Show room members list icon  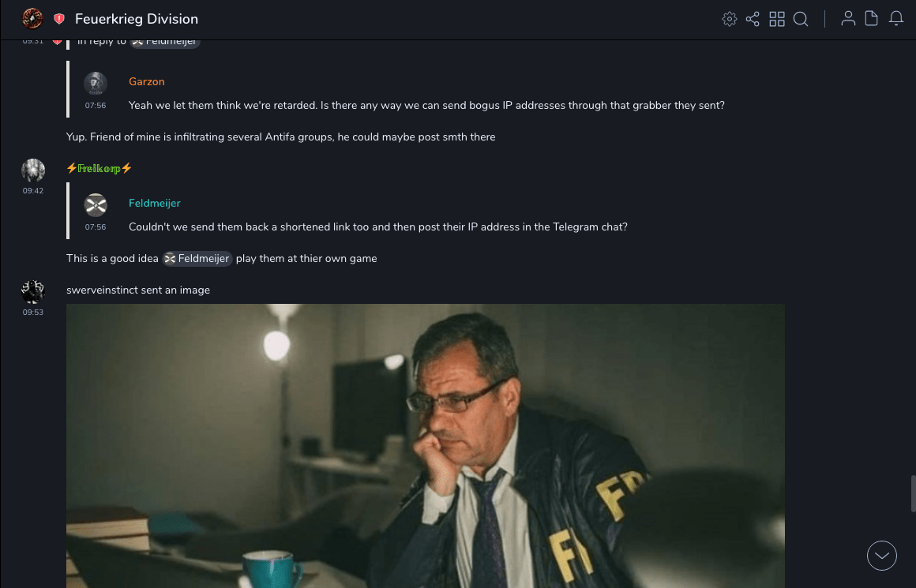pyautogui.click(x=848, y=19)
